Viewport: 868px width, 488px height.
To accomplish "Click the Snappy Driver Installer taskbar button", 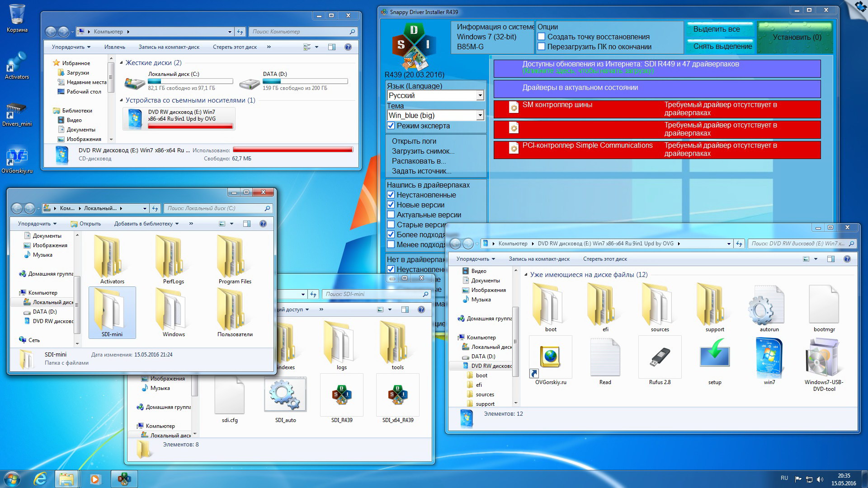I will [x=124, y=479].
